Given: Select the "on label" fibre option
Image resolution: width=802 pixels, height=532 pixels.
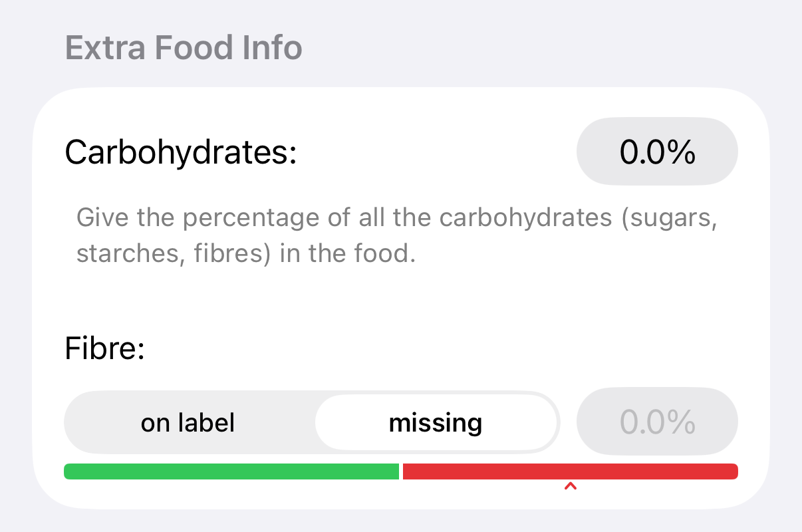Looking at the screenshot, I should coord(188,423).
